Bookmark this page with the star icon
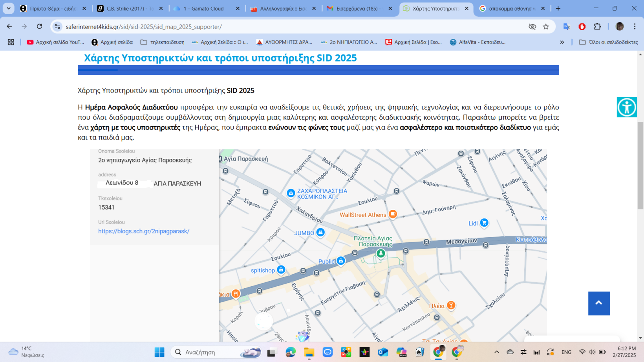644x362 pixels. click(546, 27)
